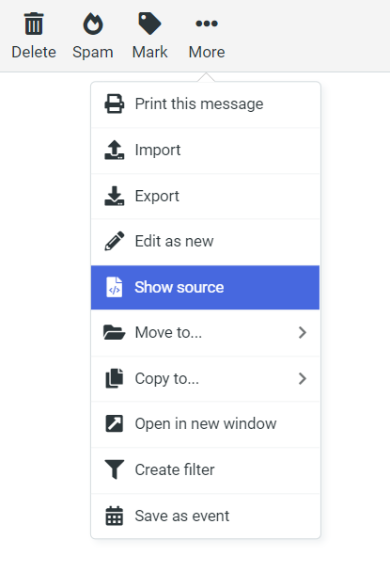Click the Spam label in toolbar
The height and width of the screenshot is (588, 390).
tap(93, 52)
